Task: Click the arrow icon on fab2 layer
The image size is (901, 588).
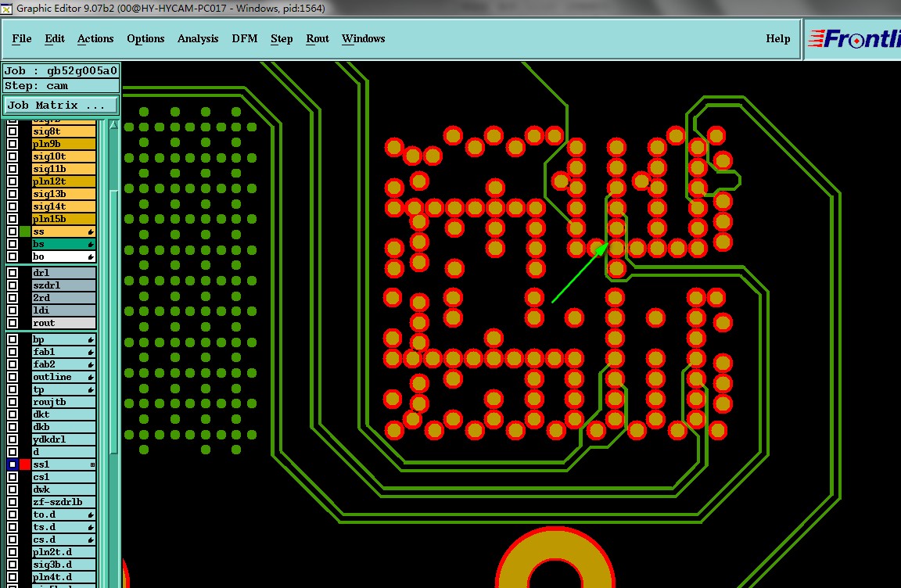Action: click(x=91, y=364)
